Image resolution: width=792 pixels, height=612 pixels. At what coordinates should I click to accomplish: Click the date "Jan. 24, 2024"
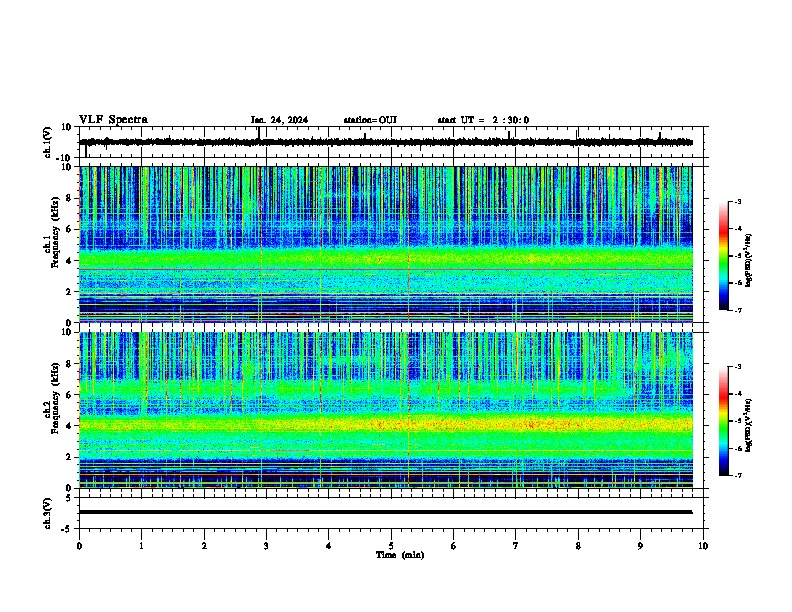click(x=279, y=120)
